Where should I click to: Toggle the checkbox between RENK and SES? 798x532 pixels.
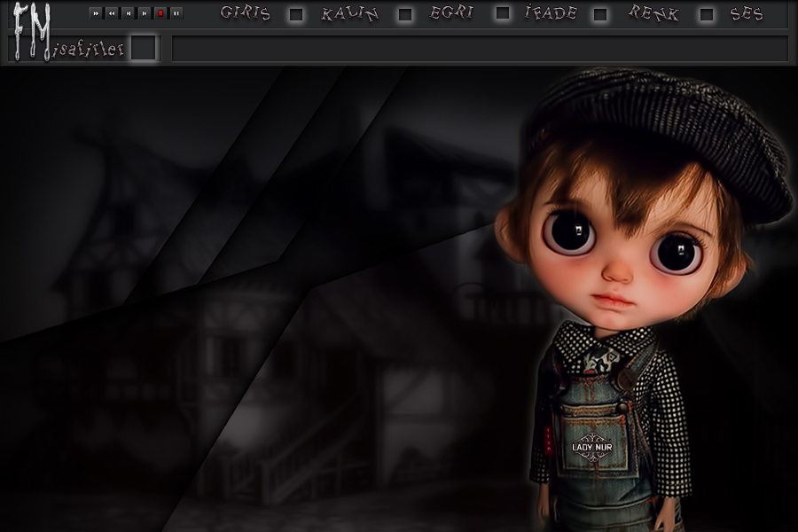tap(706, 14)
